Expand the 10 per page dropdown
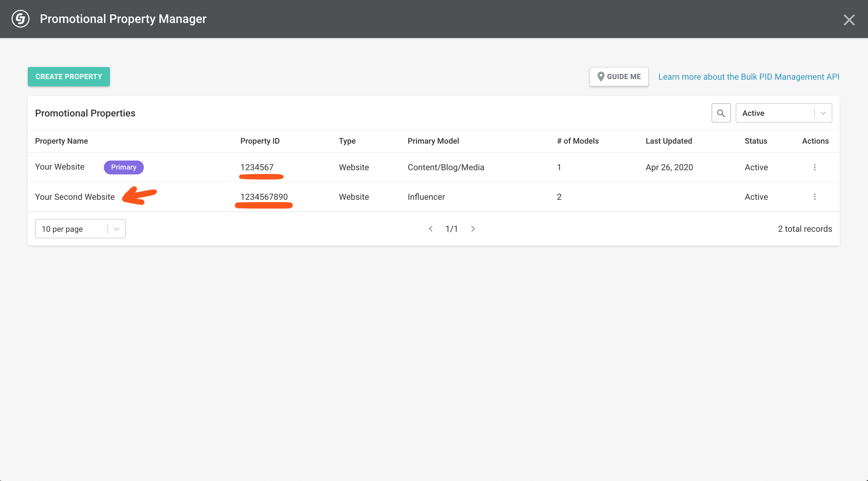 (x=80, y=229)
